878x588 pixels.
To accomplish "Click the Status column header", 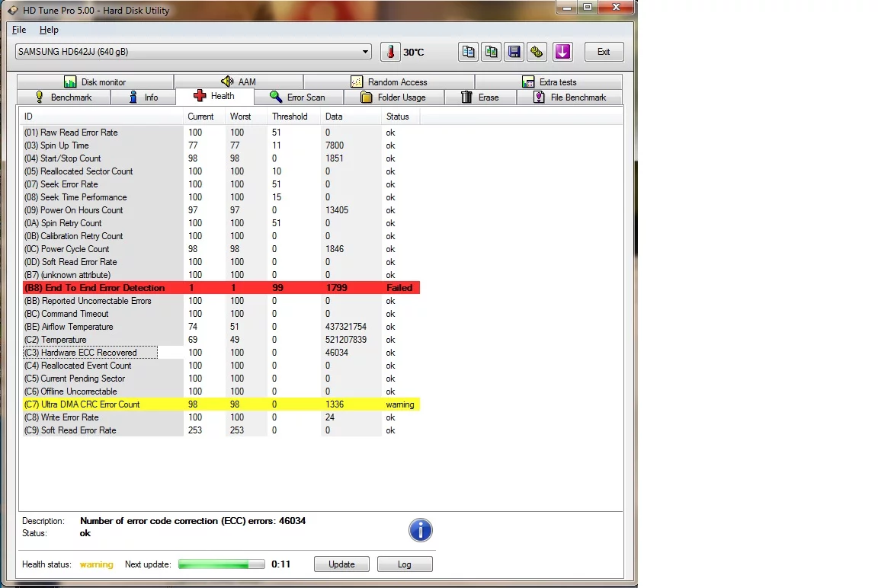I will tap(400, 117).
